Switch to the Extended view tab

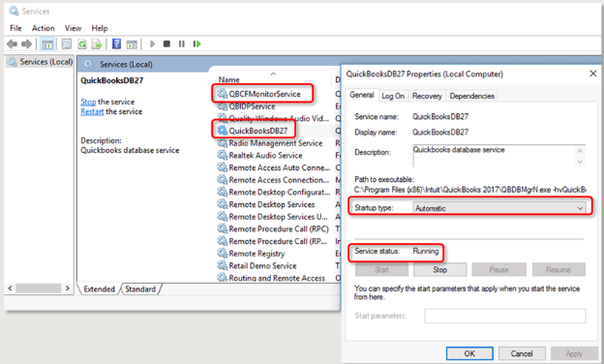click(99, 288)
